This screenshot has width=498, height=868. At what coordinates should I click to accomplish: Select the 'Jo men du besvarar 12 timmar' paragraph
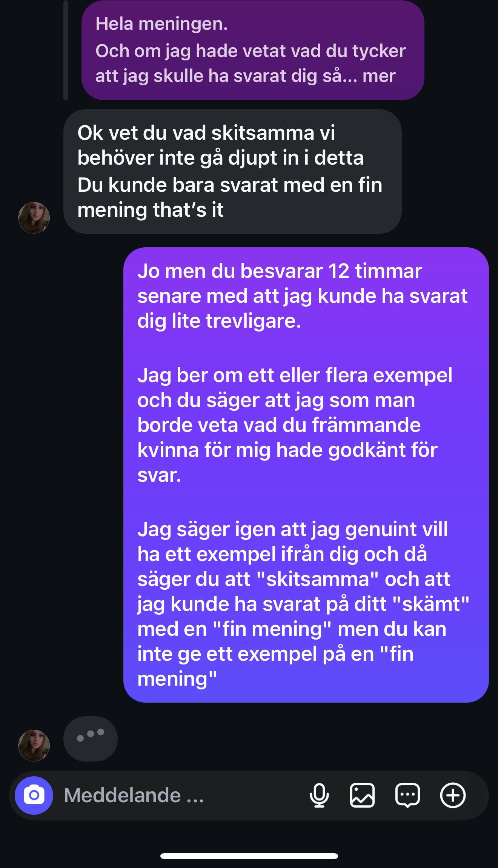pos(303,296)
